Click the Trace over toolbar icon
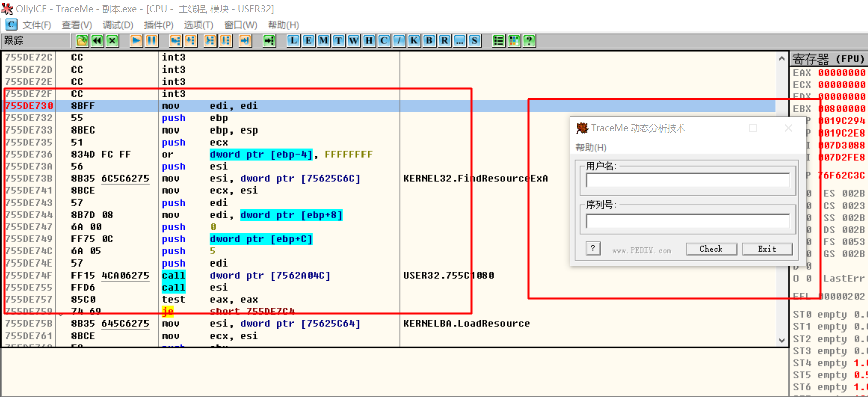Screen dimensions: 868x397 226,41
